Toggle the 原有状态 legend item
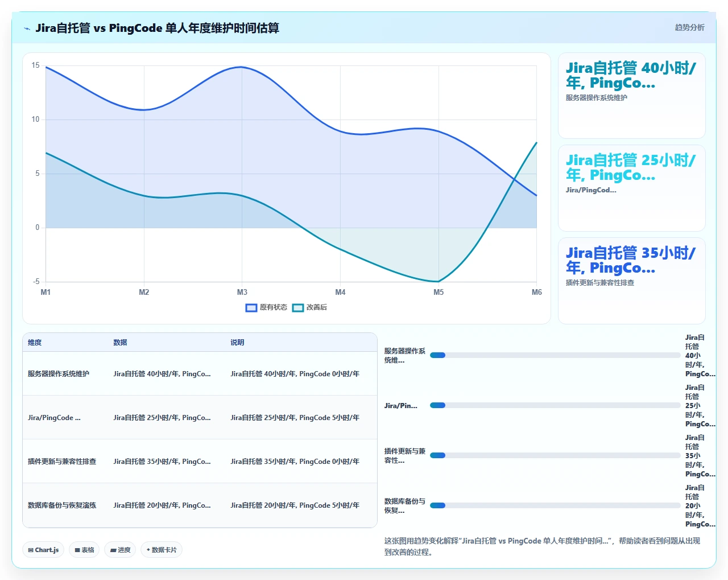Image resolution: width=728 pixels, height=580 pixels. [266, 307]
